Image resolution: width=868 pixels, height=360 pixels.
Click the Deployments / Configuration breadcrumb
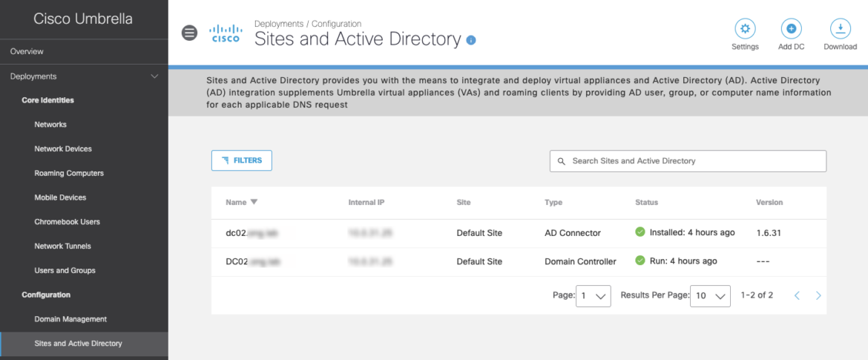(308, 24)
